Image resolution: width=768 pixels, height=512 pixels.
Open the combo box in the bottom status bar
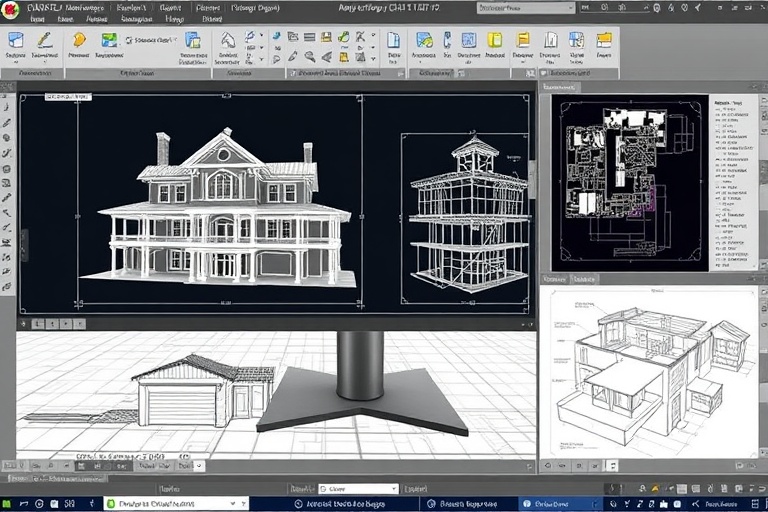pyautogui.click(x=358, y=489)
